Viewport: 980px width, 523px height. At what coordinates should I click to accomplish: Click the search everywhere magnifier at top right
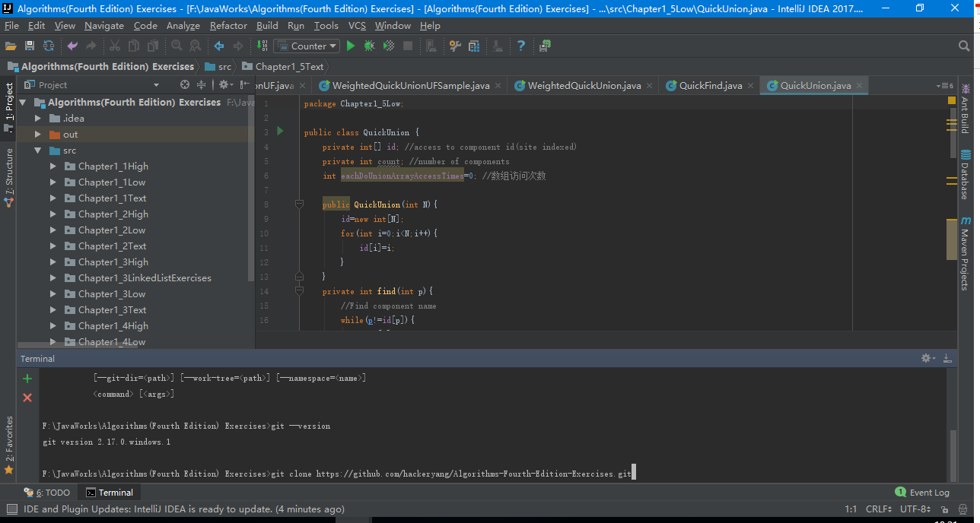(x=964, y=46)
